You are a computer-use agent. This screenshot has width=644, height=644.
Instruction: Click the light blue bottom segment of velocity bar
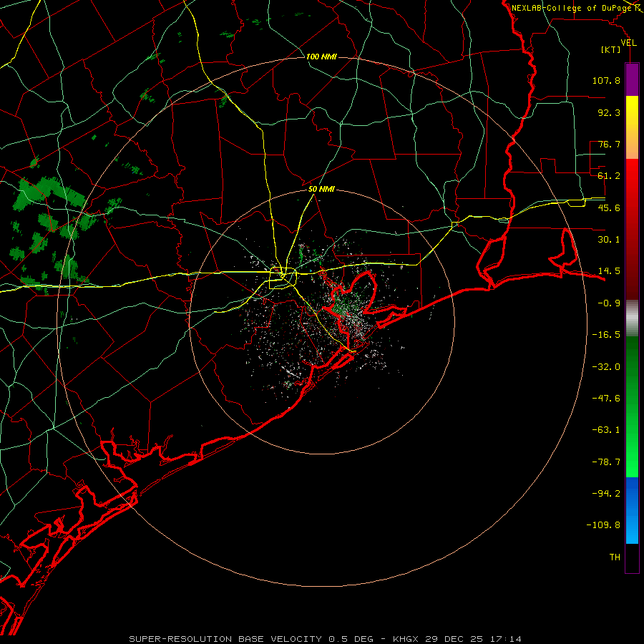click(632, 510)
